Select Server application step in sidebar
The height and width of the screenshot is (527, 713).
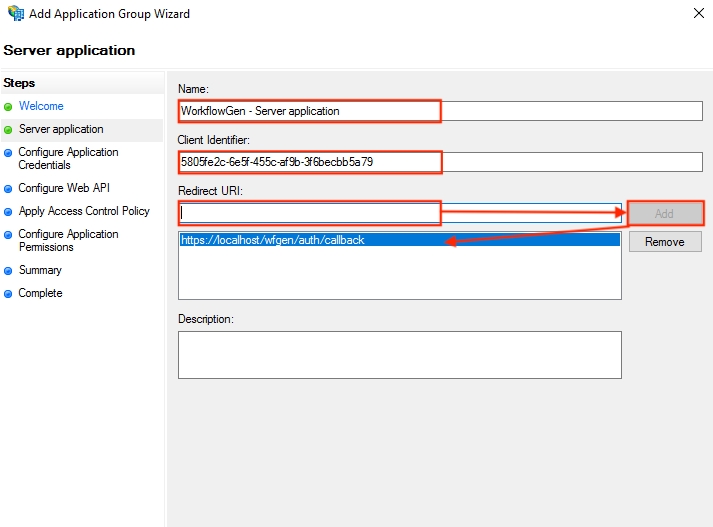pyautogui.click(x=61, y=129)
